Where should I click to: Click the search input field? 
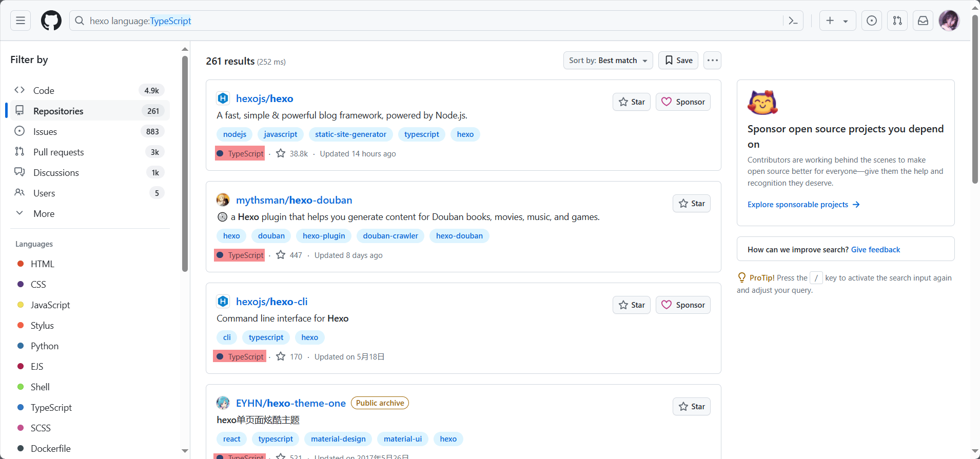[x=431, y=21]
